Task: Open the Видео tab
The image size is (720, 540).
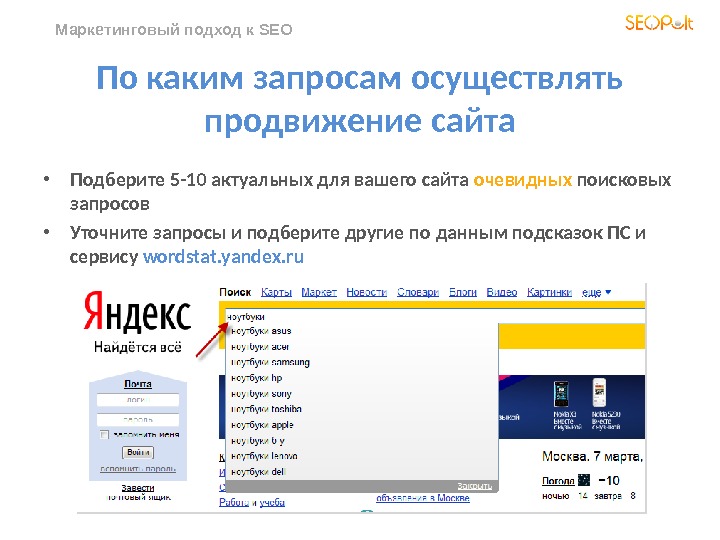Action: tap(501, 292)
